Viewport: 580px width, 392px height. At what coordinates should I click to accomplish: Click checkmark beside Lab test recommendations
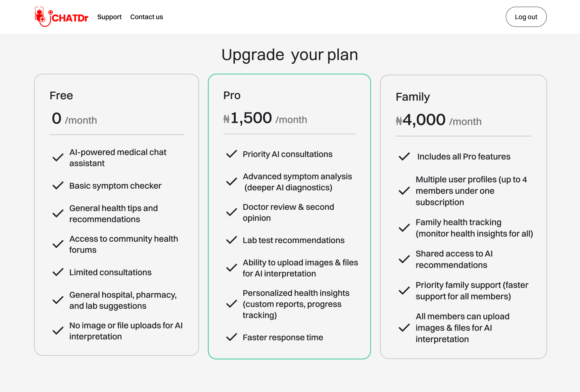click(x=232, y=240)
